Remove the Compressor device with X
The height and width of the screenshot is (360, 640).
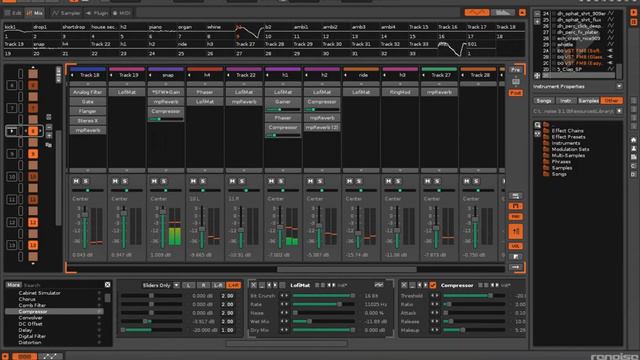coord(404,285)
